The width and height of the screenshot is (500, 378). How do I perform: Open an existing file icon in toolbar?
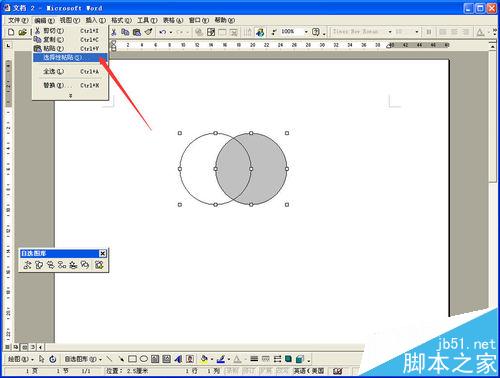[22, 32]
